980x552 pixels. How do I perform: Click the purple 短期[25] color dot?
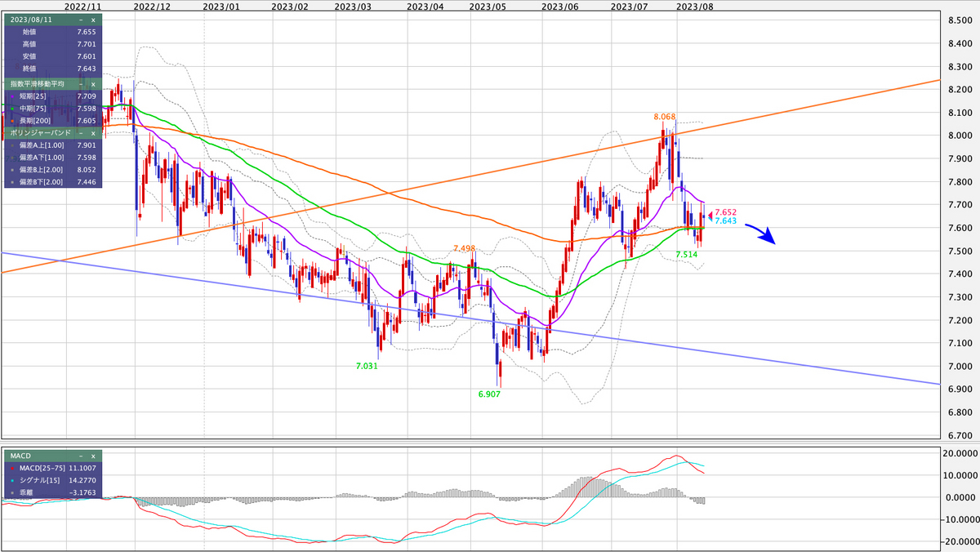point(11,96)
